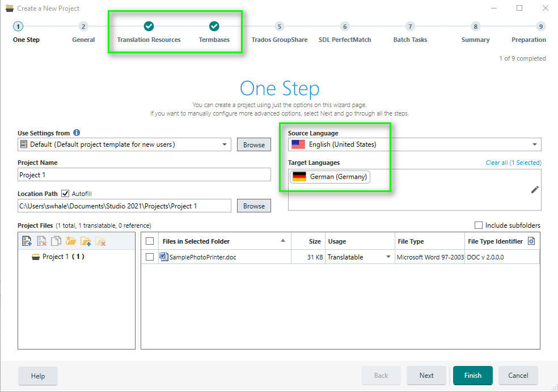
Task: Go to the Batch Tasks wizard step
Action: [410, 27]
